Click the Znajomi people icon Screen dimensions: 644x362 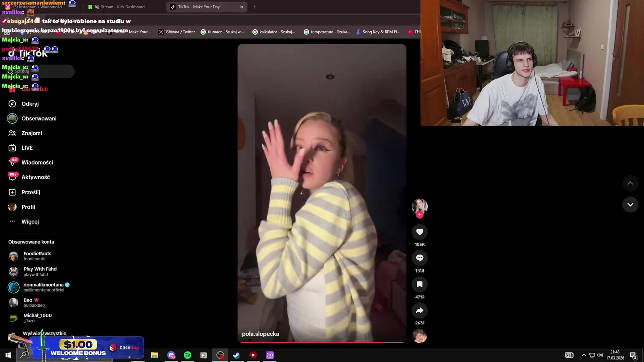[12, 133]
